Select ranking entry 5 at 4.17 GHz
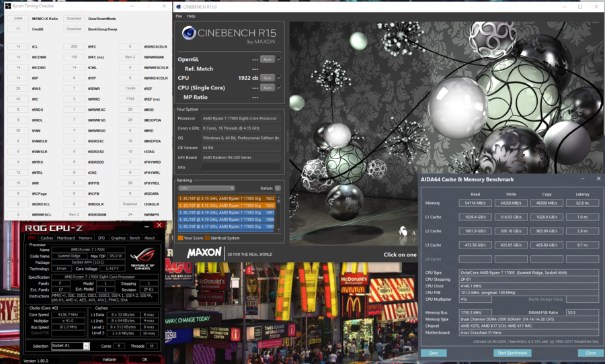 click(x=227, y=227)
